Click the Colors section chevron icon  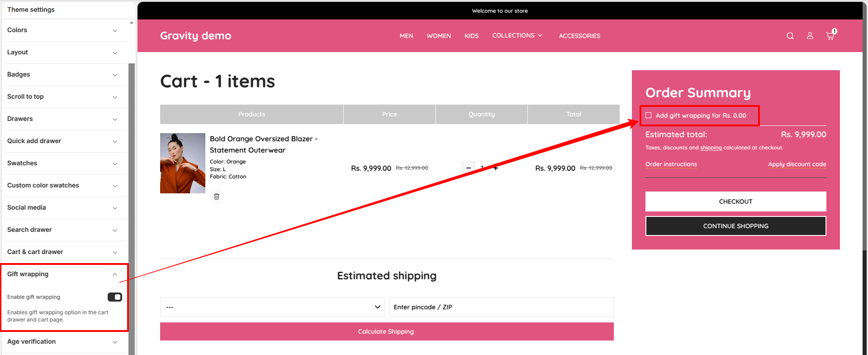[x=115, y=30]
